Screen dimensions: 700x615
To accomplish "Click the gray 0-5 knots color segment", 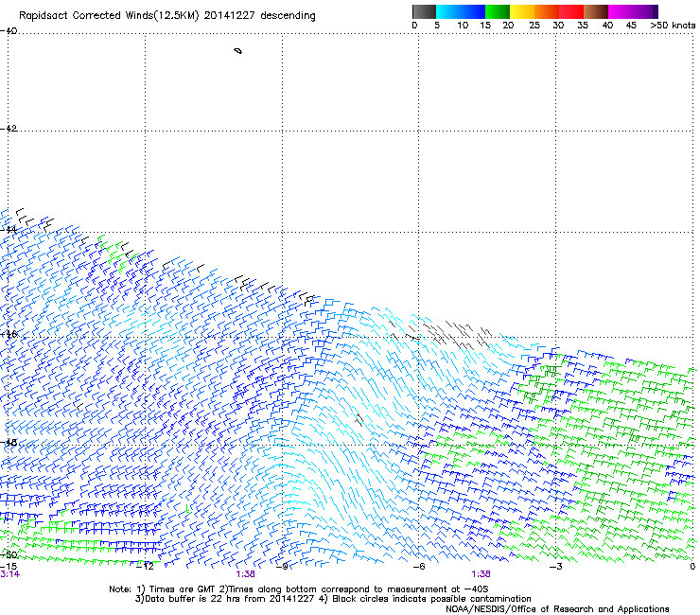I will point(424,11).
